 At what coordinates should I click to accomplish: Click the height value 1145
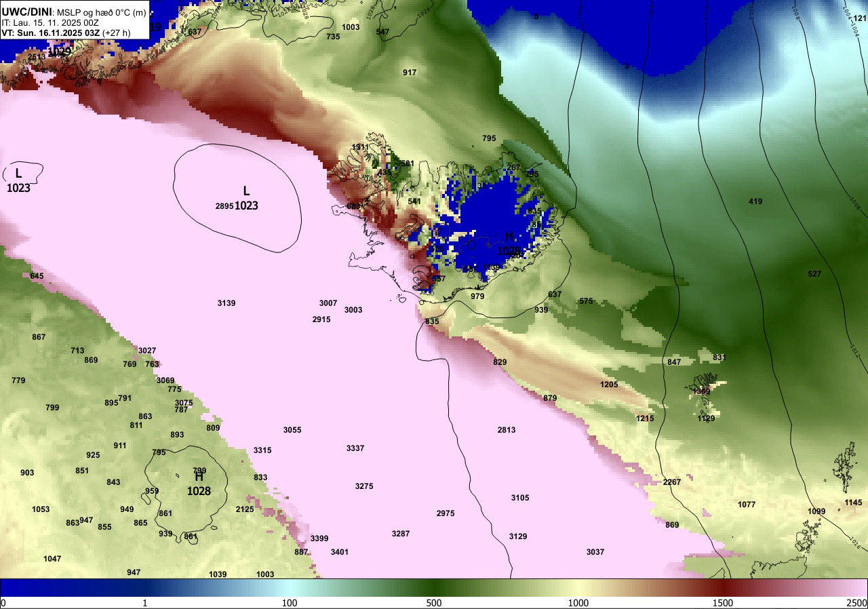854,503
